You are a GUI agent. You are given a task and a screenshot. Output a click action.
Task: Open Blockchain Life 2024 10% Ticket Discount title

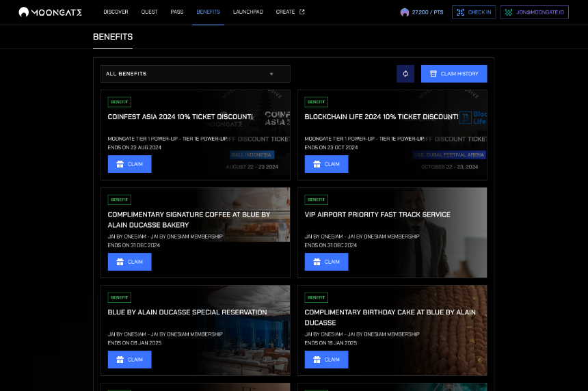(382, 117)
